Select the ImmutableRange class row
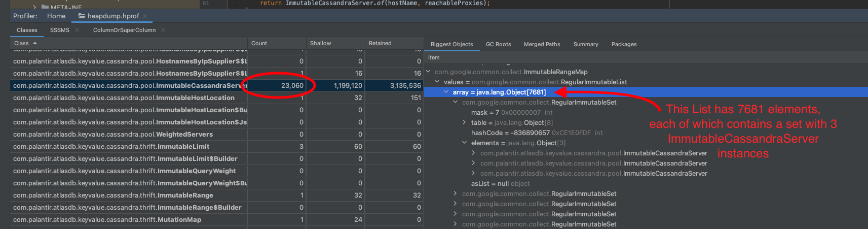The image size is (868, 229). tap(217, 195)
